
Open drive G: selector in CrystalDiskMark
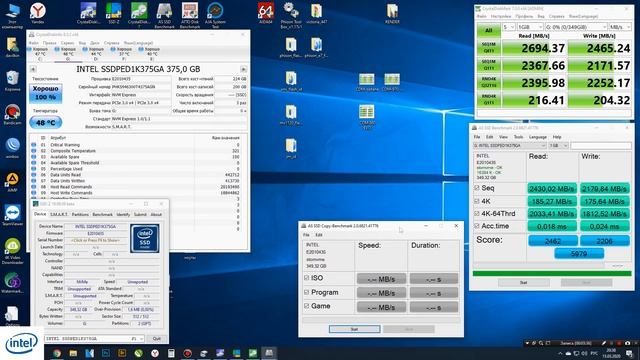coord(576,27)
